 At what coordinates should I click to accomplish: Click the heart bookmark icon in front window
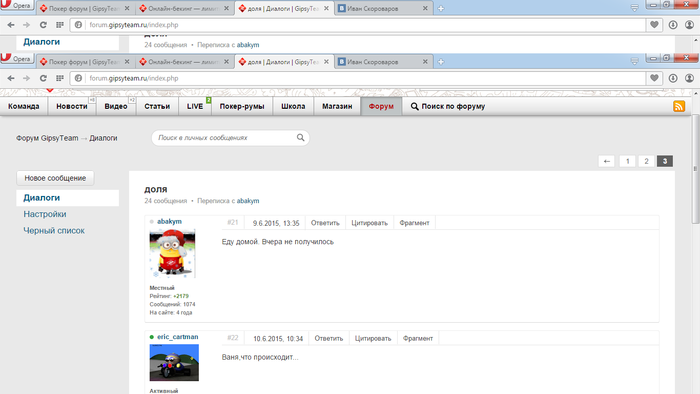tap(654, 78)
